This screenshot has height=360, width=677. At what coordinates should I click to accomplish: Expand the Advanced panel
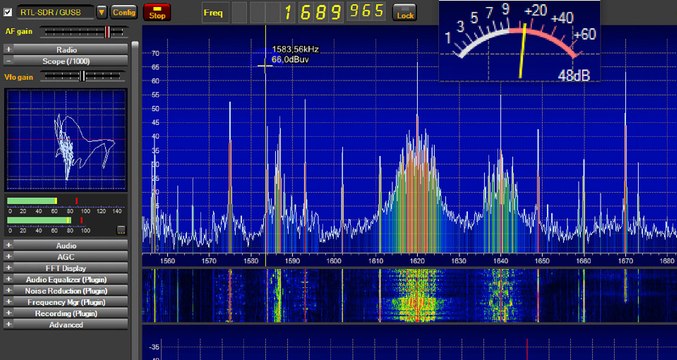66,325
